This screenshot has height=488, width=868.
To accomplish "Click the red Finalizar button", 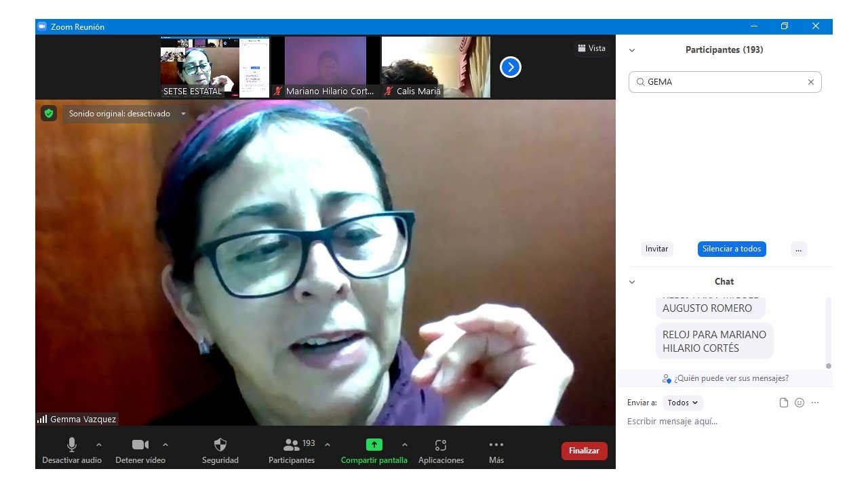I will (x=584, y=451).
